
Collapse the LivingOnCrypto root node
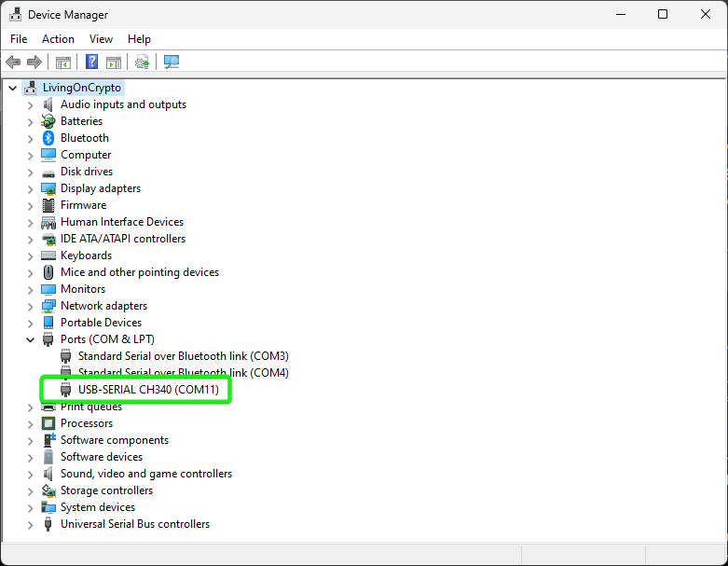12,88
